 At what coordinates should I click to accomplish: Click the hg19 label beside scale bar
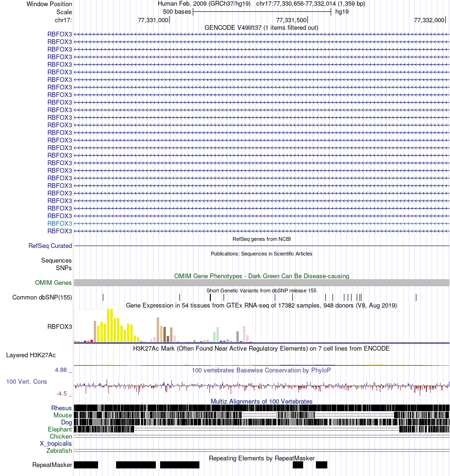point(342,12)
